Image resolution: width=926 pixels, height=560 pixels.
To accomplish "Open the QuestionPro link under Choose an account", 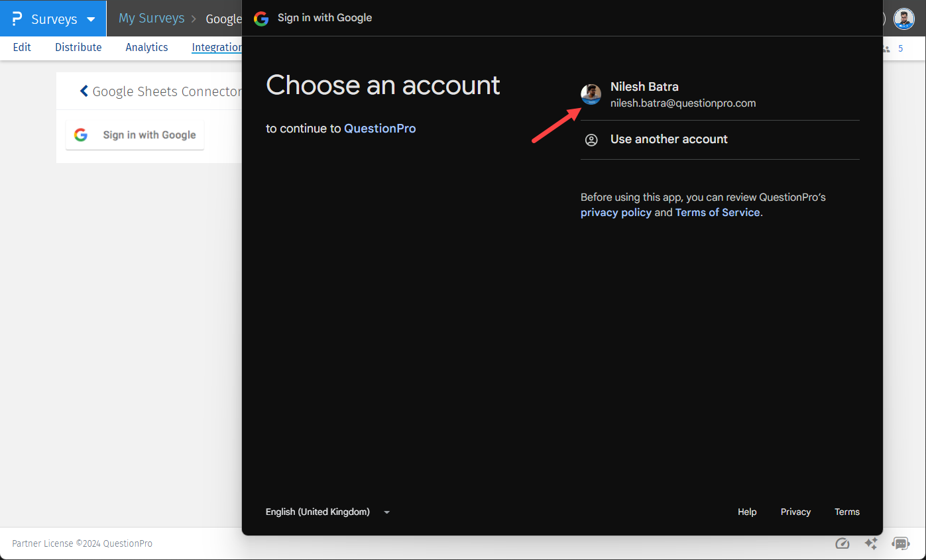I will [x=380, y=129].
